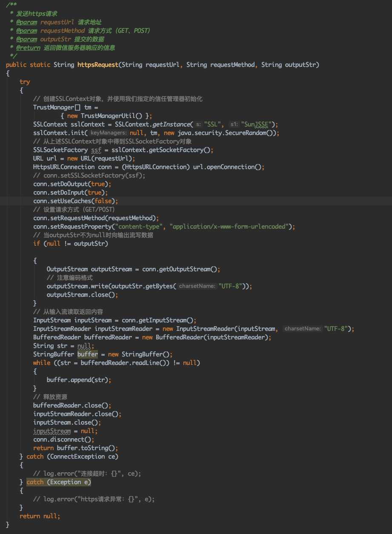Click 'catch (ConnectException ce)' clause

[72, 456]
